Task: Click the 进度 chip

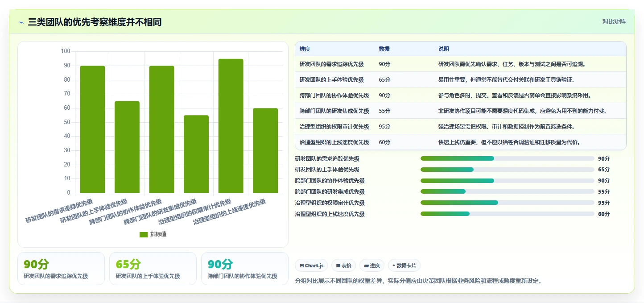Action: tap(372, 266)
